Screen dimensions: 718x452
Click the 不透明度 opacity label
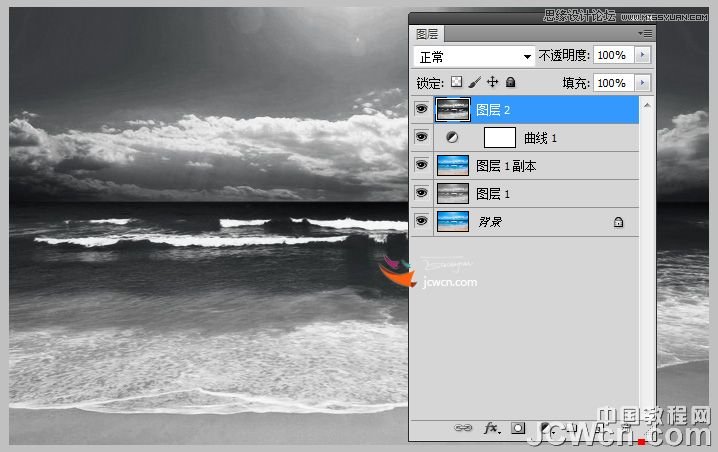[564, 55]
